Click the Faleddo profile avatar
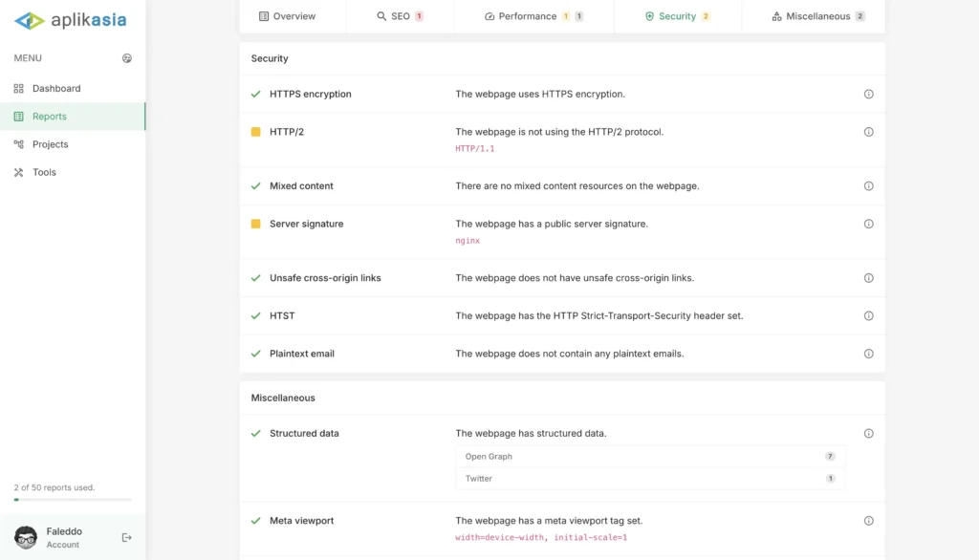 pos(27,537)
